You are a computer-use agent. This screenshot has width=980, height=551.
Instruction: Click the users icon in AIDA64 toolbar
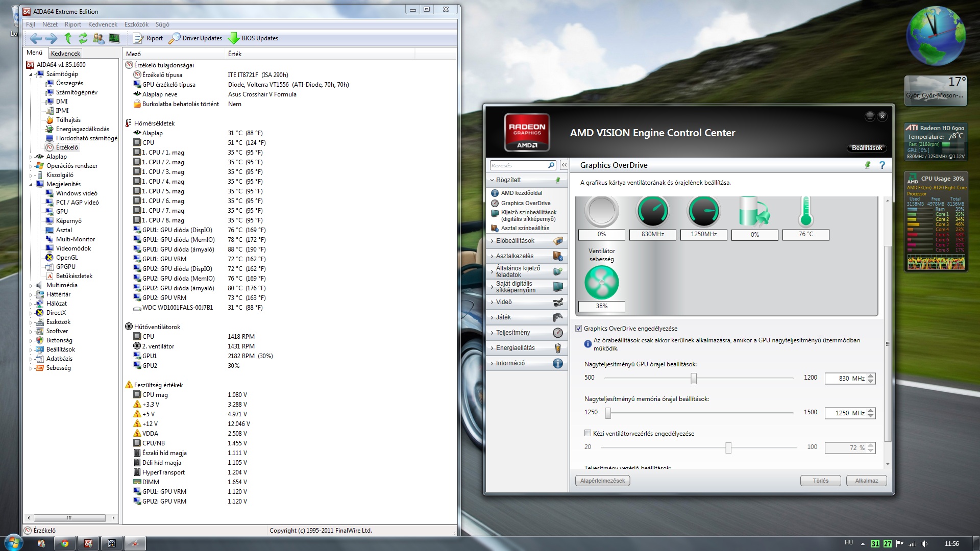click(x=99, y=38)
